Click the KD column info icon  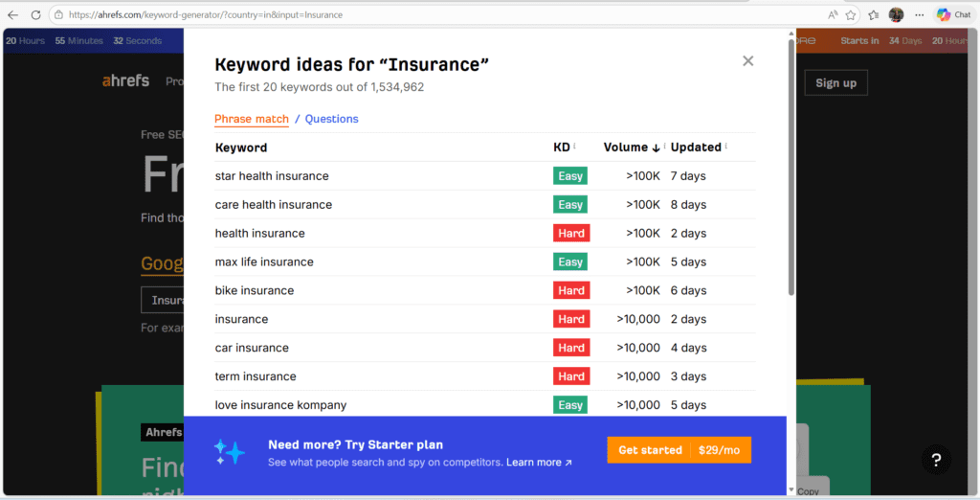tap(574, 147)
